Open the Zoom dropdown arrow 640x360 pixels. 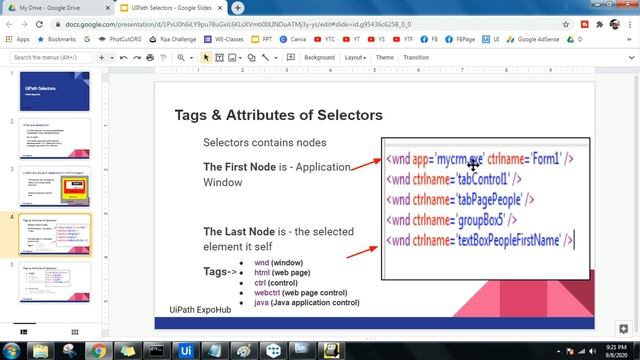(x=191, y=58)
